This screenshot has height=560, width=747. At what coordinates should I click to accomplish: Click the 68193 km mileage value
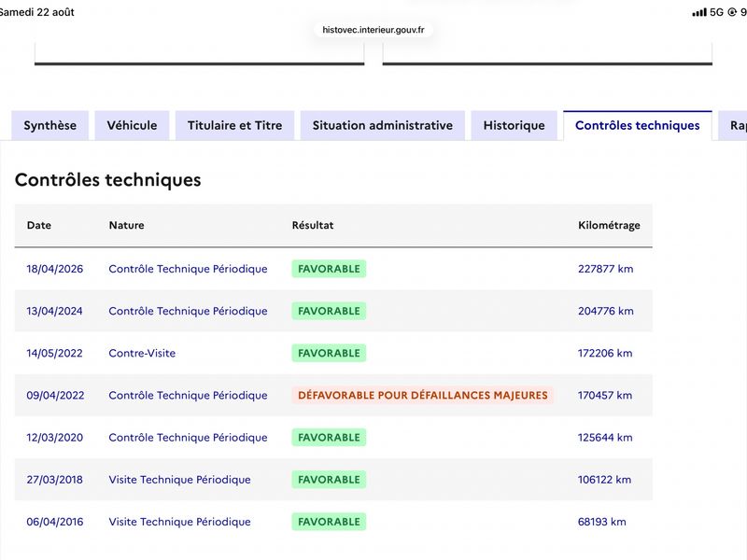601,522
